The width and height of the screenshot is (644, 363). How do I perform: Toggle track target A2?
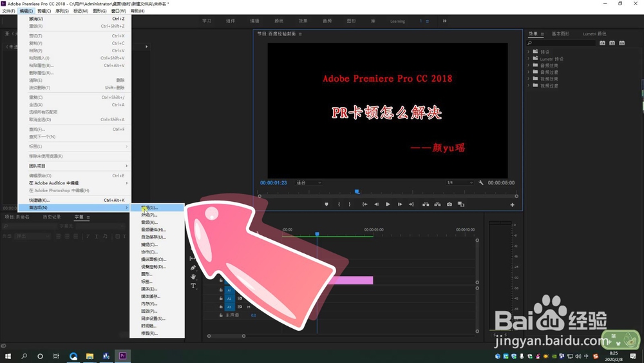tap(229, 299)
